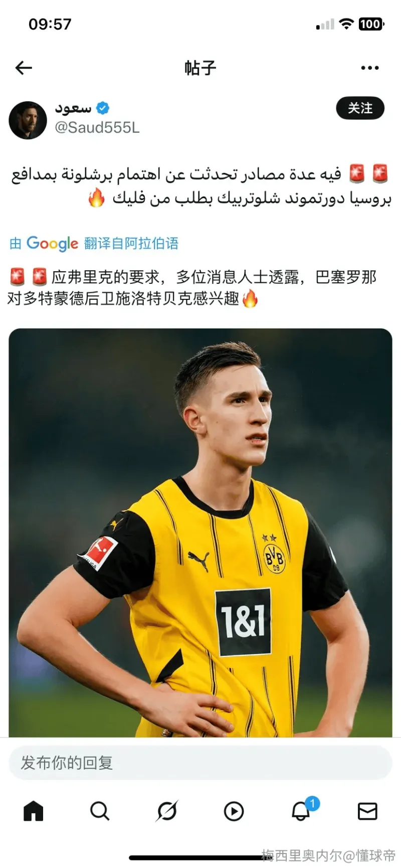This screenshot has width=401, height=868.
Task: Open the messages envelope icon
Action: pyautogui.click(x=367, y=811)
